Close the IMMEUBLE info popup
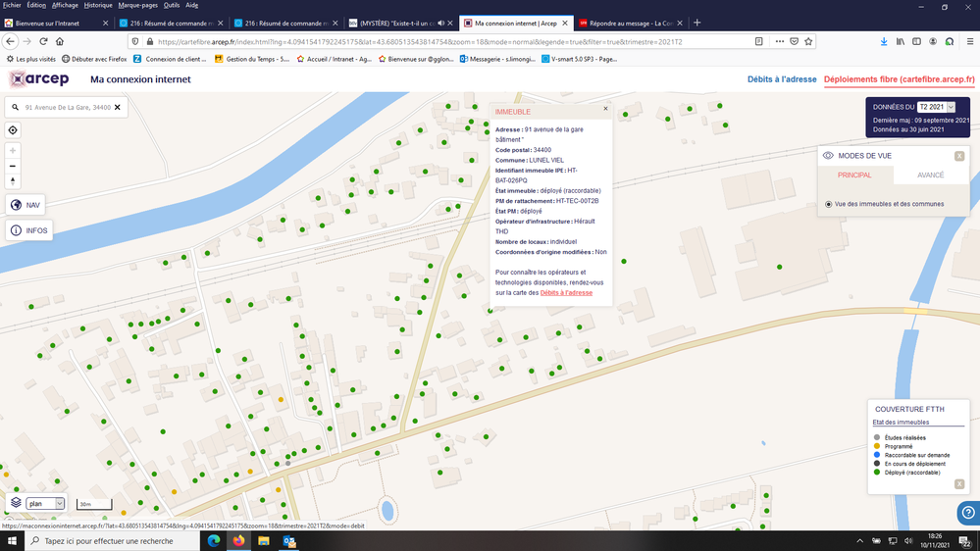The height and width of the screenshot is (551, 980). tap(605, 109)
